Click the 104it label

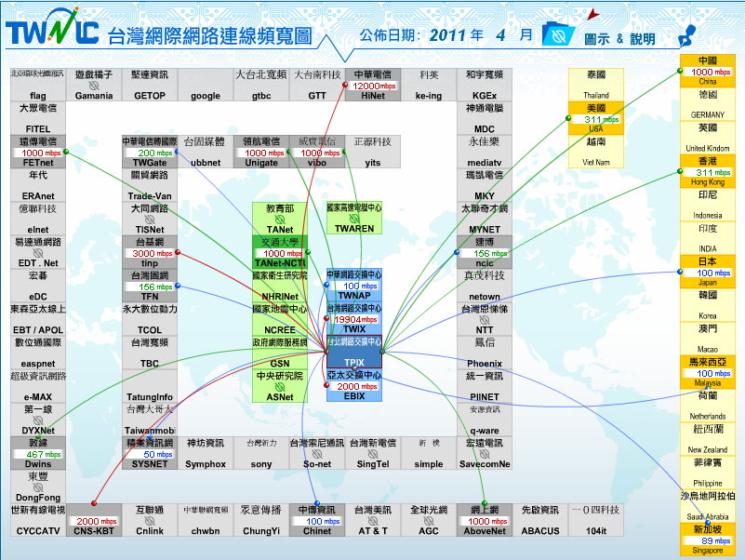click(596, 531)
